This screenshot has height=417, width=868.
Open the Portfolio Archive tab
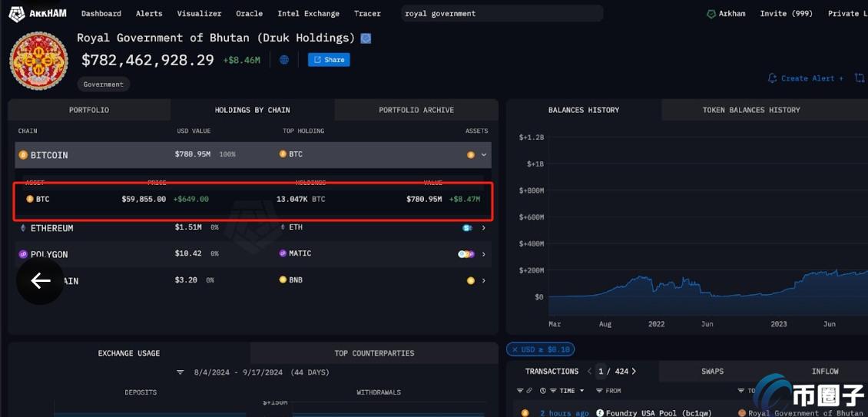click(x=416, y=110)
